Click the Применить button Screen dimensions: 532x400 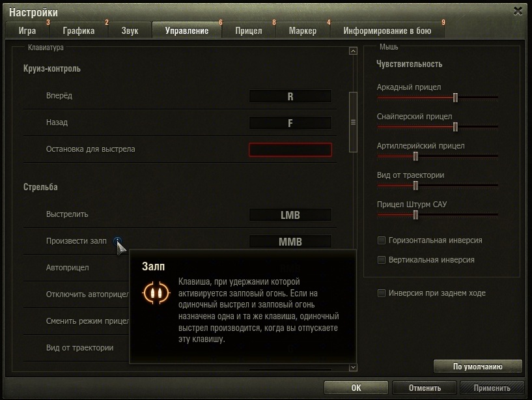pyautogui.click(x=492, y=388)
